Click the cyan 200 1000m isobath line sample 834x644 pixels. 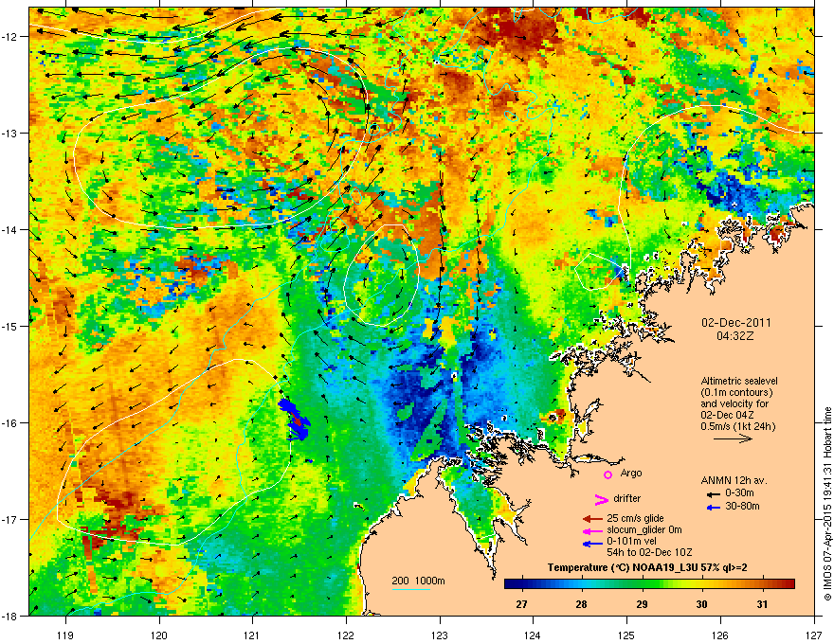pyautogui.click(x=410, y=589)
